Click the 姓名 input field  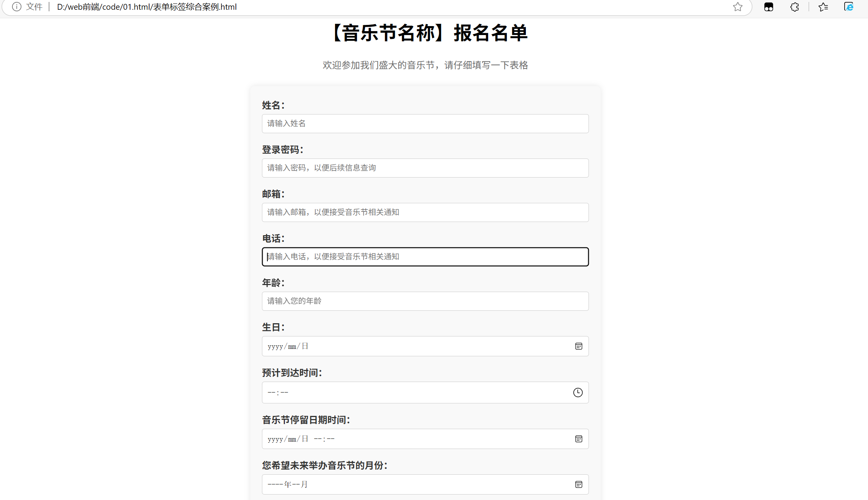pyautogui.click(x=425, y=123)
